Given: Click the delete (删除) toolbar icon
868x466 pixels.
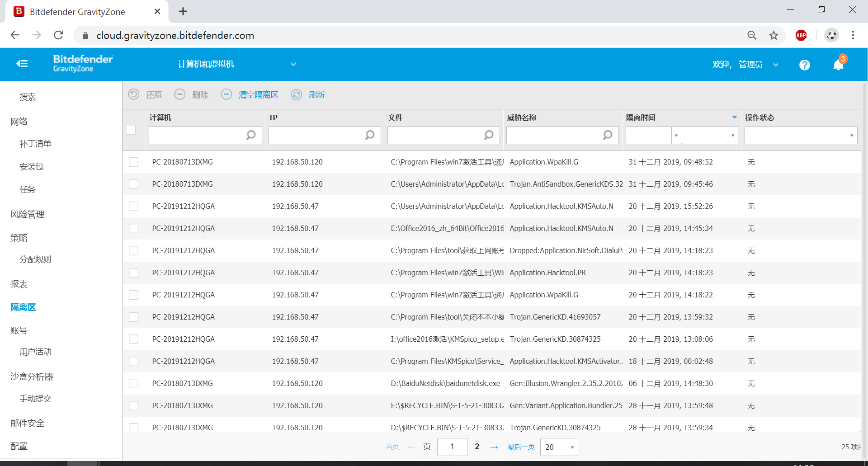Looking at the screenshot, I should tap(180, 94).
